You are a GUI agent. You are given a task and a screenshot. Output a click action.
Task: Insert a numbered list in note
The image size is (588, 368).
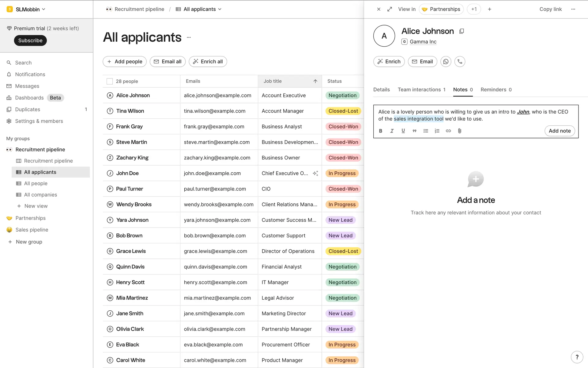[x=437, y=131]
